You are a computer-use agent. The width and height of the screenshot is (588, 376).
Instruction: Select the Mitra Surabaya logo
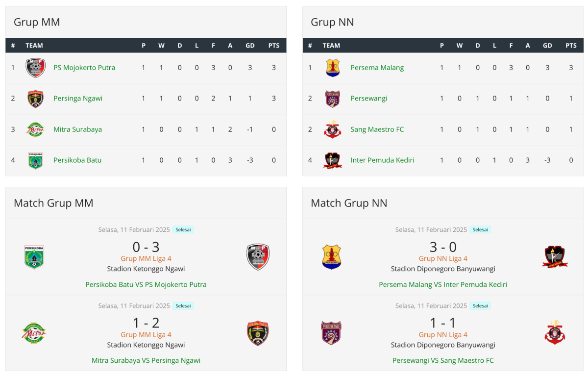coord(35,129)
